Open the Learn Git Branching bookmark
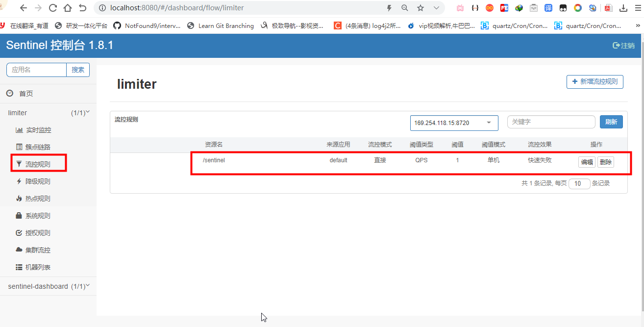This screenshot has height=327, width=644. (x=220, y=25)
